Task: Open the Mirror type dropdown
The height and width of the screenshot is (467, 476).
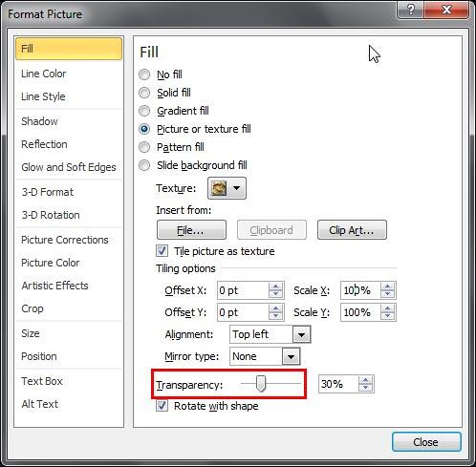Action: point(291,356)
